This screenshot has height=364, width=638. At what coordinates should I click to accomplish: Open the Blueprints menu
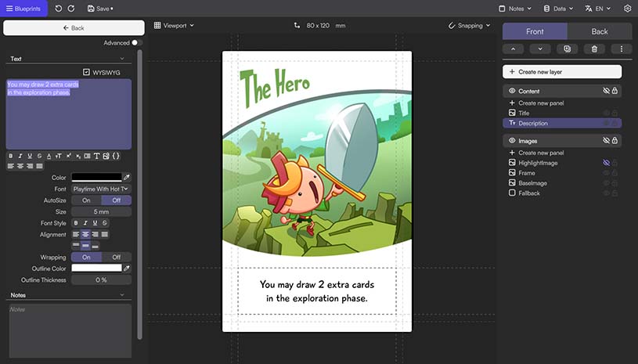coord(23,9)
